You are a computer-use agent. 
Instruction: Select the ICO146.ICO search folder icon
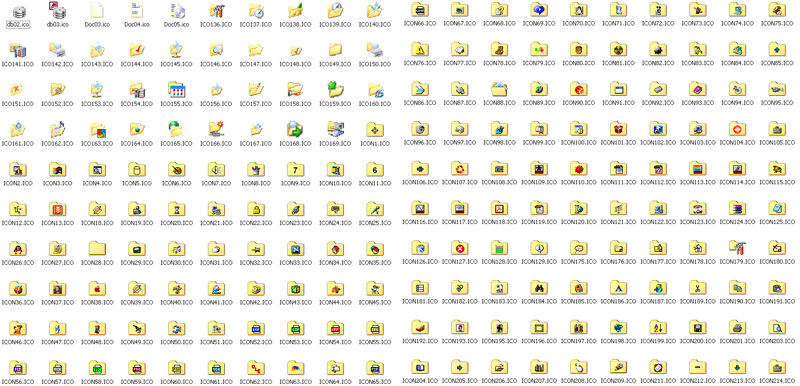pyautogui.click(x=216, y=50)
